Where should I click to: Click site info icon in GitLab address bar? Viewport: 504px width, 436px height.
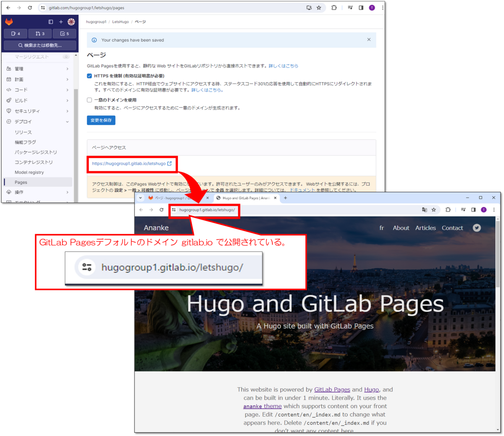tap(43, 8)
